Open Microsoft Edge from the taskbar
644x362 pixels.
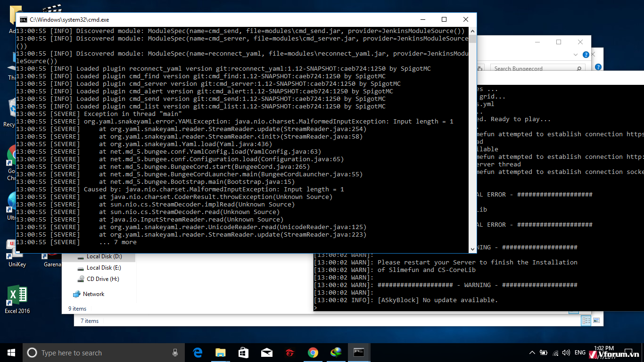tap(198, 353)
